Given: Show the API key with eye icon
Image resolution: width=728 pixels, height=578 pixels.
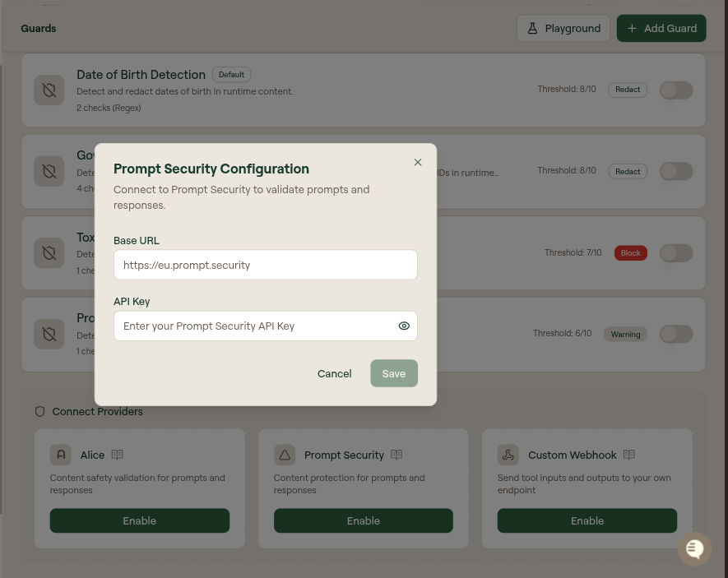Looking at the screenshot, I should click(404, 326).
